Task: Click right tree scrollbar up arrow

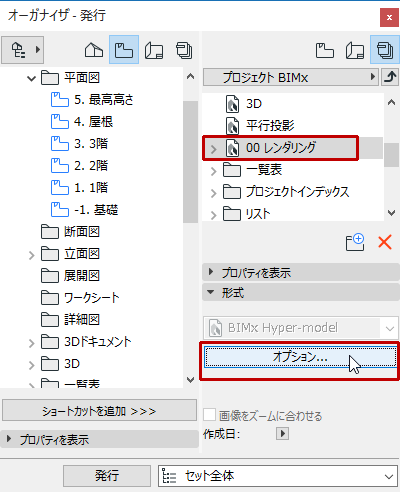Action: click(x=391, y=103)
